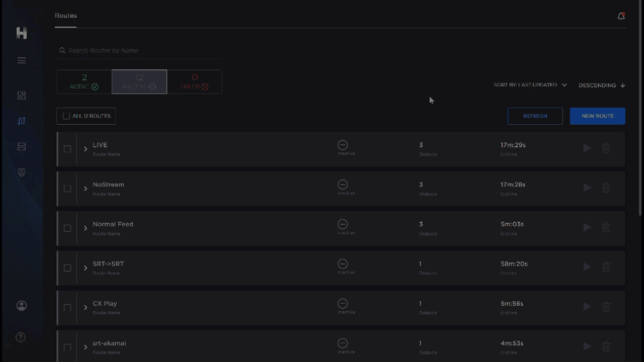Viewport: 644px width, 362px height.
Task: Create a New Route
Action: click(597, 116)
